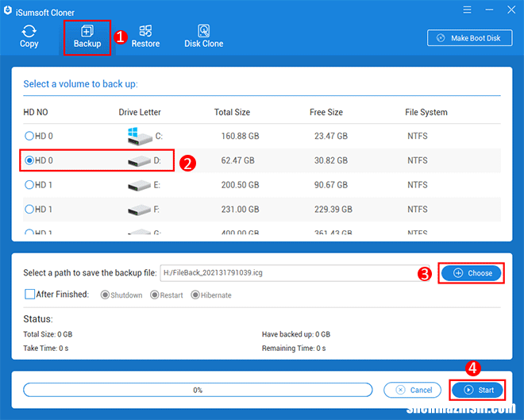Click the HD NO column header

click(x=36, y=112)
